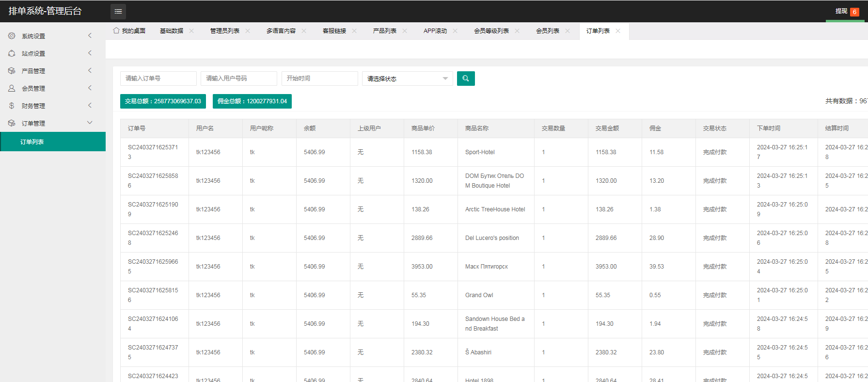
Task: Expand the 系统设置 menu chevron
Action: point(90,35)
